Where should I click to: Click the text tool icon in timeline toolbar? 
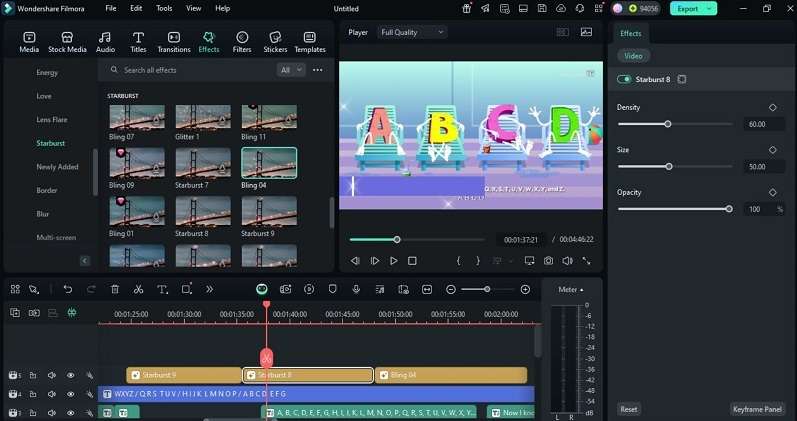point(162,289)
